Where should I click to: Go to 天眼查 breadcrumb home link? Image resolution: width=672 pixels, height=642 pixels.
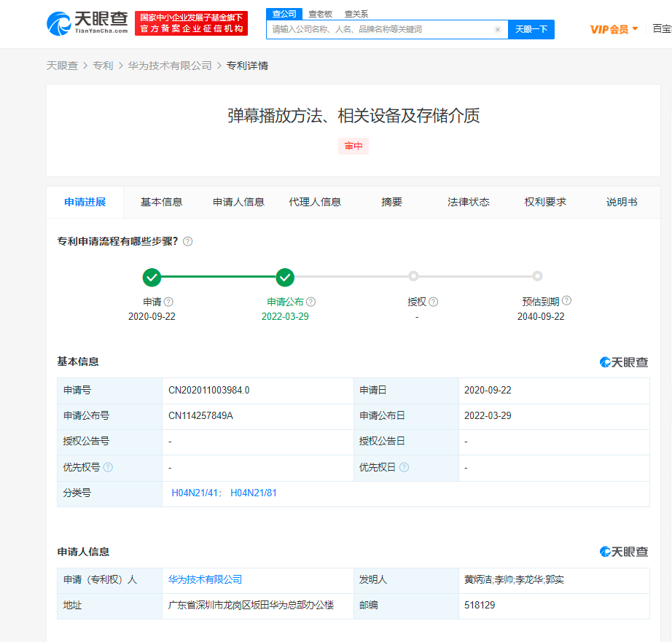point(62,66)
